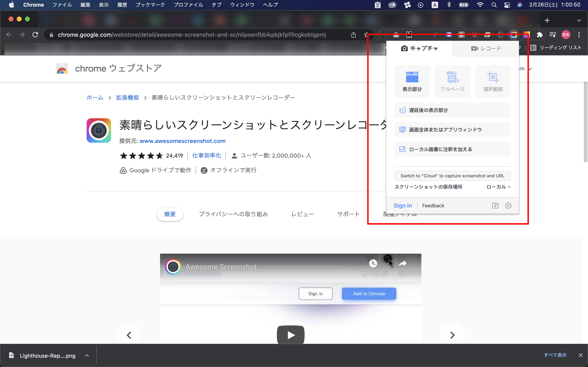Open the macOS Control Center icon
The width and height of the screenshot is (588, 367).
tap(507, 5)
